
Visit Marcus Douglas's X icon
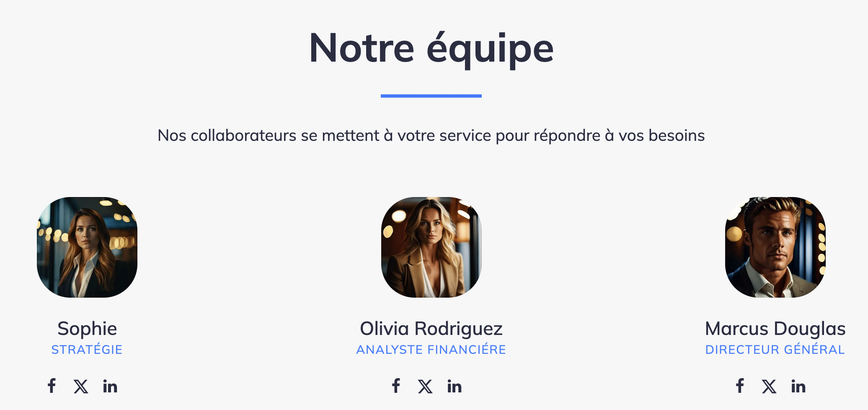pyautogui.click(x=769, y=386)
